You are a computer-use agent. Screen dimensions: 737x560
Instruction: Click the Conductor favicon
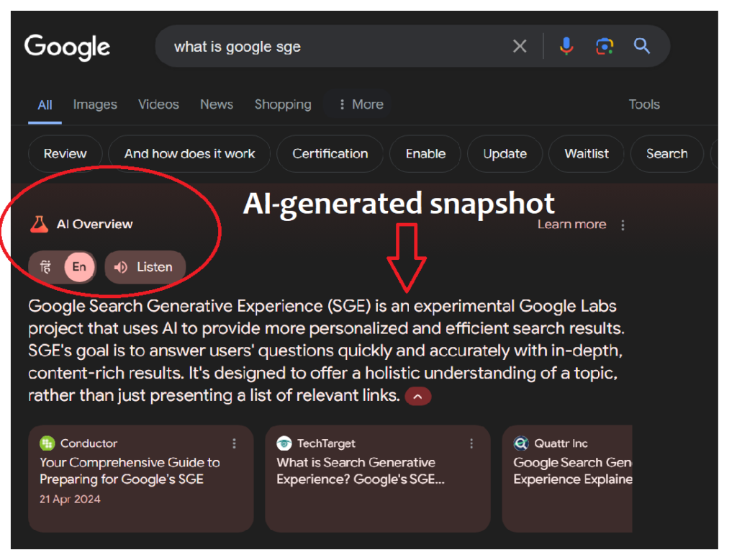tap(48, 443)
